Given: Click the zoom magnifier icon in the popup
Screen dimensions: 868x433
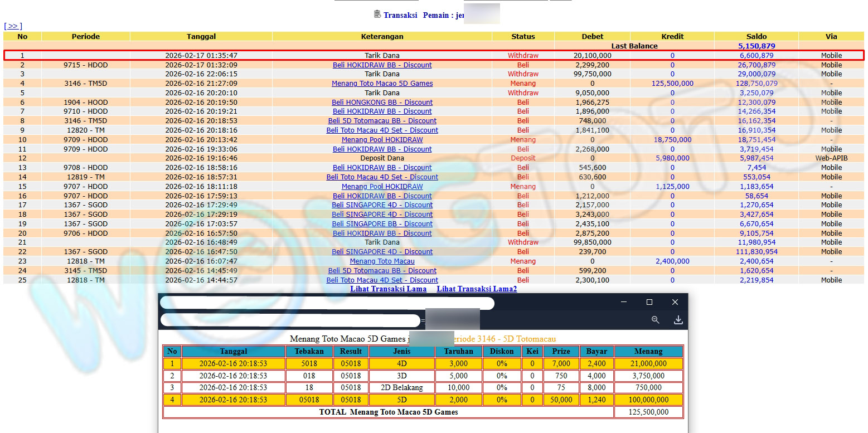Looking at the screenshot, I should [x=655, y=320].
